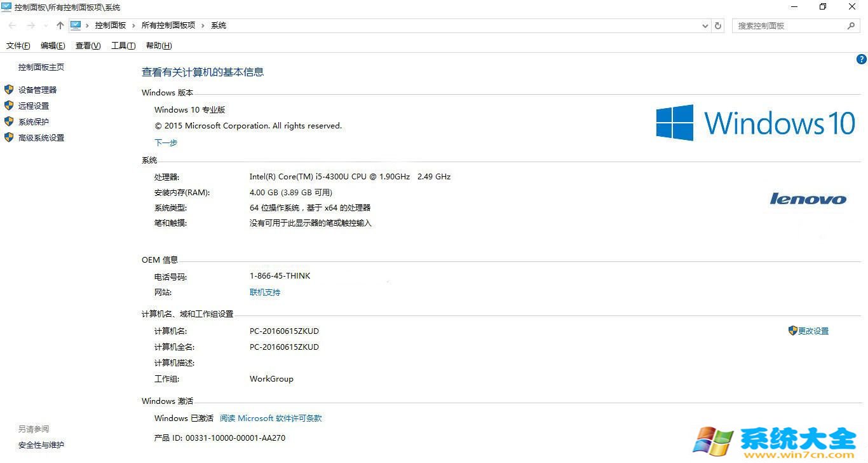Expand chevron after 所有控制面板项 breadcrumb

click(x=203, y=25)
